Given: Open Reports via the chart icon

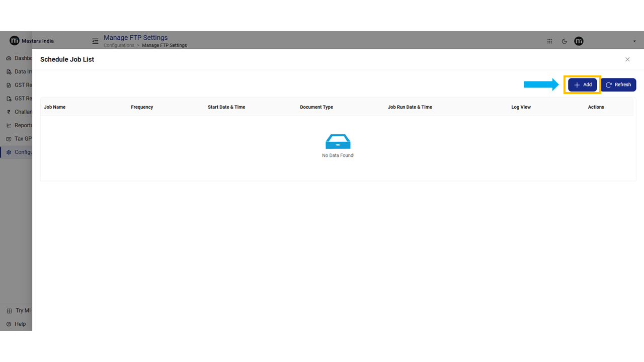Looking at the screenshot, I should (x=9, y=126).
